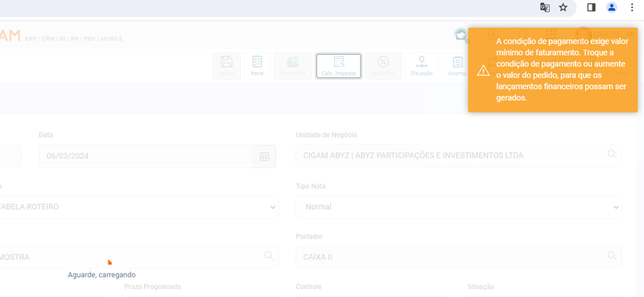Open the Desc/Enc toolbar button
Image resolution: width=644 pixels, height=297 pixels.
[383, 66]
